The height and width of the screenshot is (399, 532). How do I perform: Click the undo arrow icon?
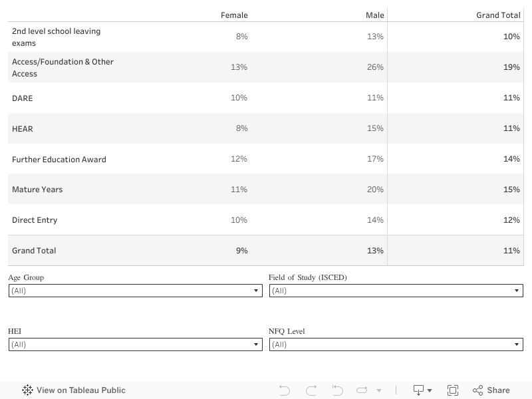coord(285,390)
